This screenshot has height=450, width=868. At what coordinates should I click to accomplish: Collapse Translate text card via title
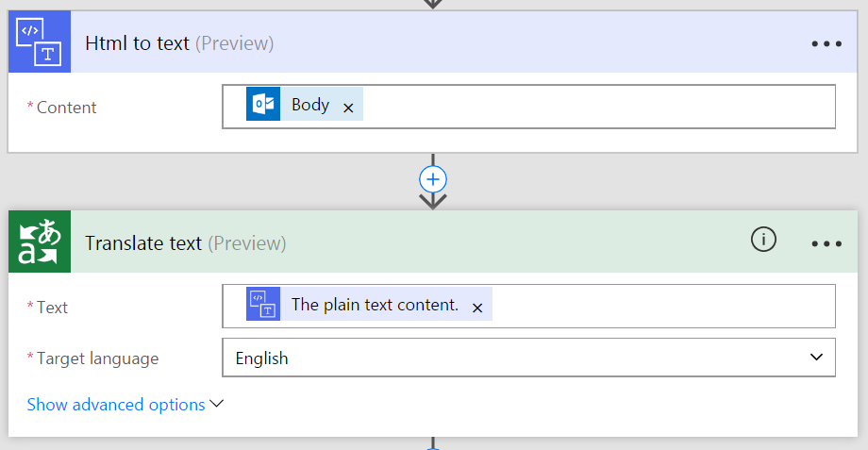143,243
